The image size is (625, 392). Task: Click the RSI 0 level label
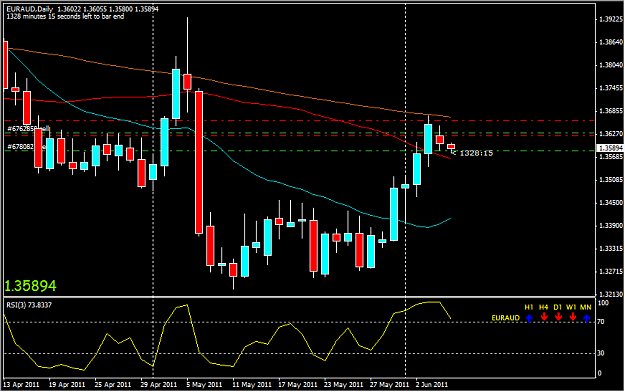[x=599, y=374]
